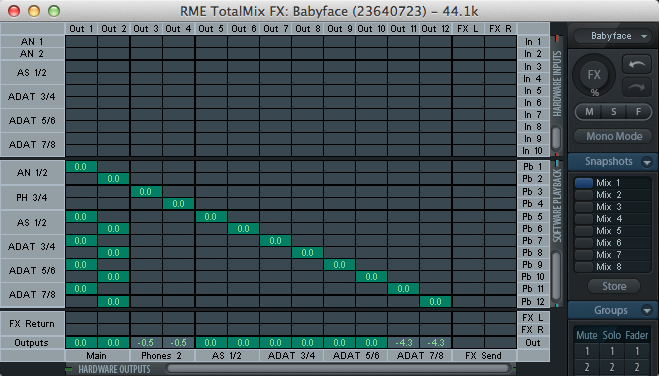This screenshot has width=659, height=376.
Task: Click the Out 12 output level -4.3
Action: (x=435, y=343)
